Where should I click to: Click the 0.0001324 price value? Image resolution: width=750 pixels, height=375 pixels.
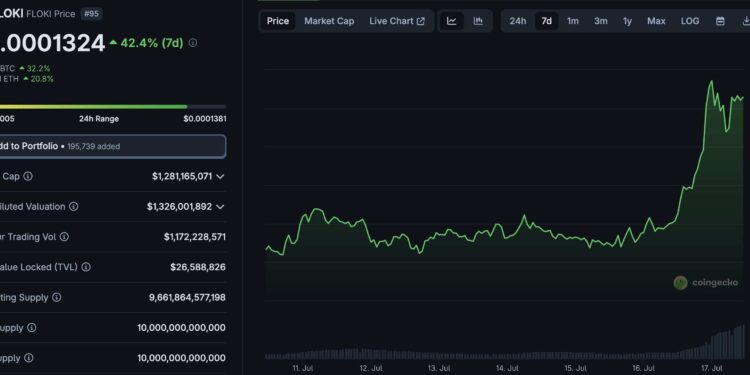click(x=52, y=43)
